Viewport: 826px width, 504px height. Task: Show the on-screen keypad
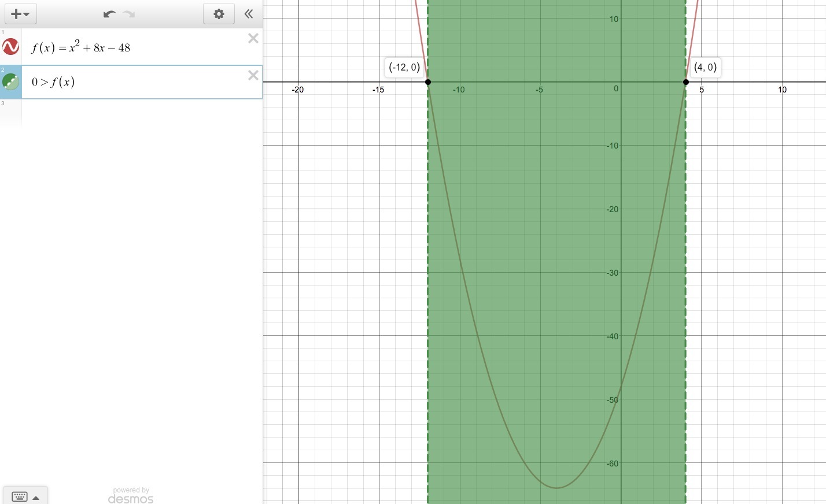click(25, 496)
